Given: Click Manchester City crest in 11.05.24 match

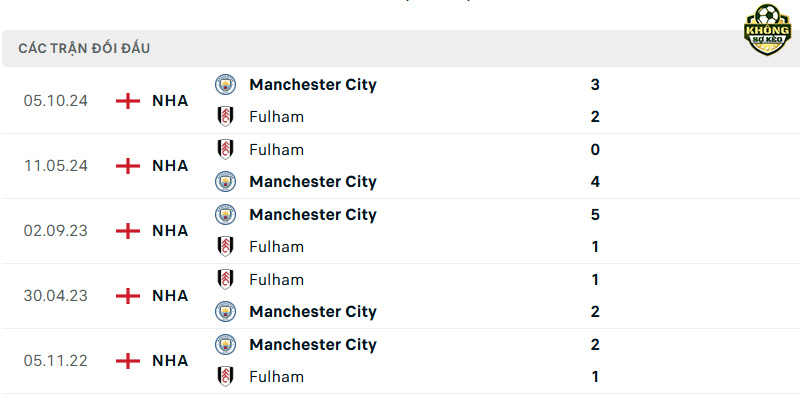Looking at the screenshot, I should tap(225, 182).
